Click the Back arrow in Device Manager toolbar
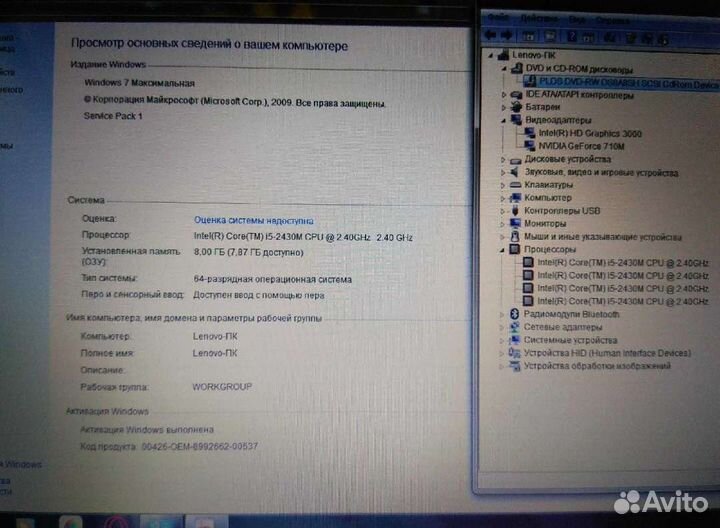 pos(491,35)
